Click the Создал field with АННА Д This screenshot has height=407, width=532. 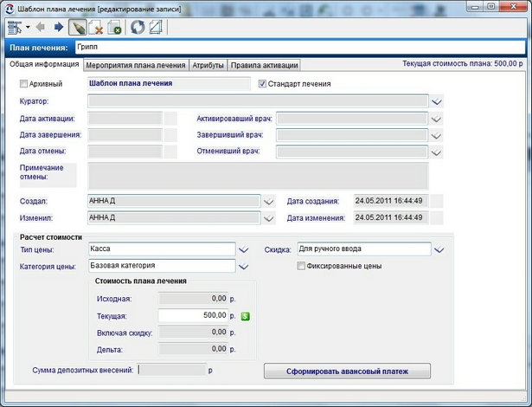pos(174,201)
